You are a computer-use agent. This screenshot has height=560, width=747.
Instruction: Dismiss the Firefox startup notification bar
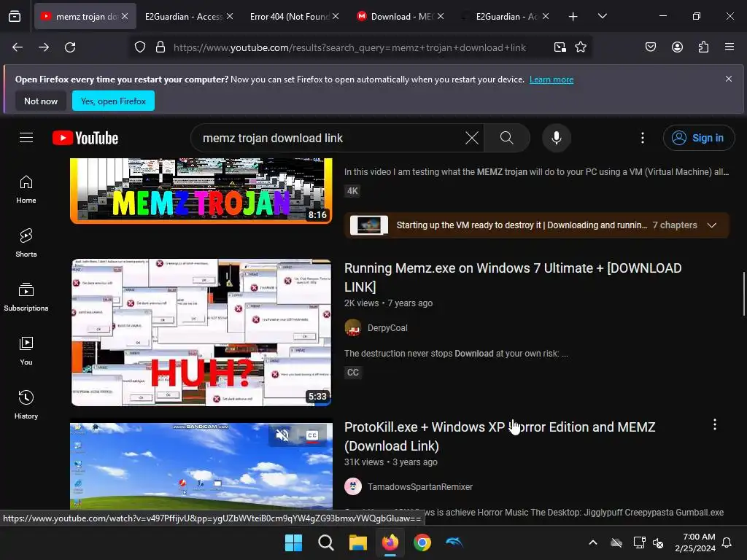click(x=729, y=79)
